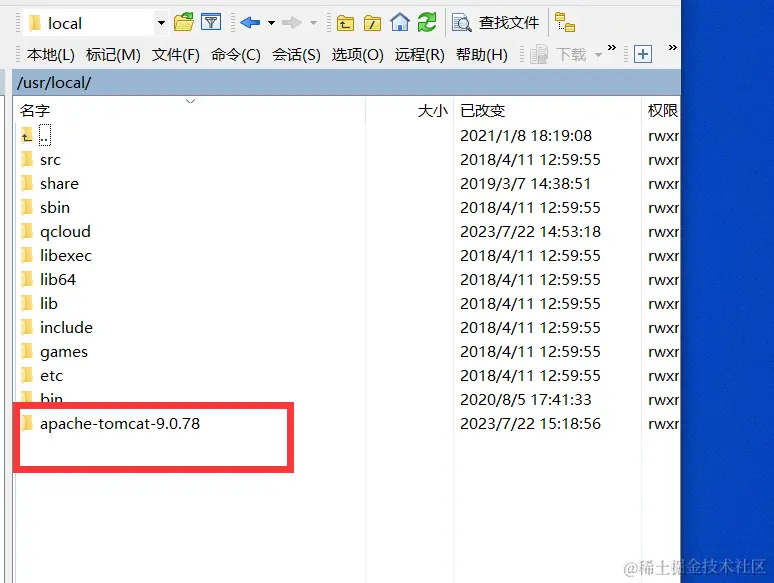Viewport: 774px width, 583px height.
Task: Click the folder icon beside apache-tomcat-9.0.78
Action: 27,423
